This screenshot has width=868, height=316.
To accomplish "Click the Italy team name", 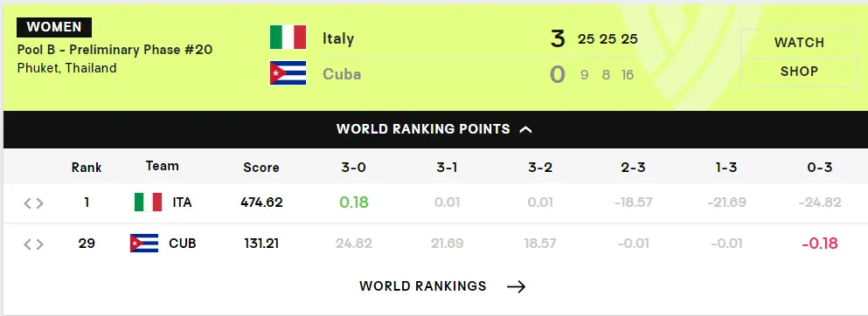I will point(338,38).
